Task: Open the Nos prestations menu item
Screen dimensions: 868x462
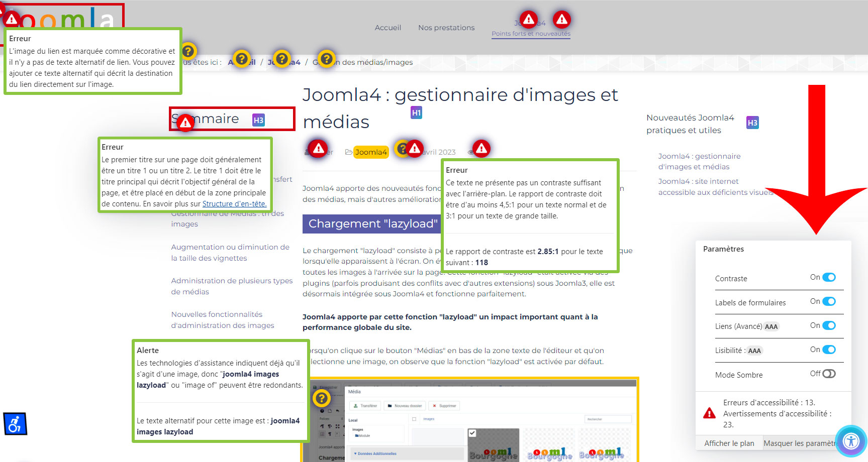Action: pyautogui.click(x=446, y=28)
